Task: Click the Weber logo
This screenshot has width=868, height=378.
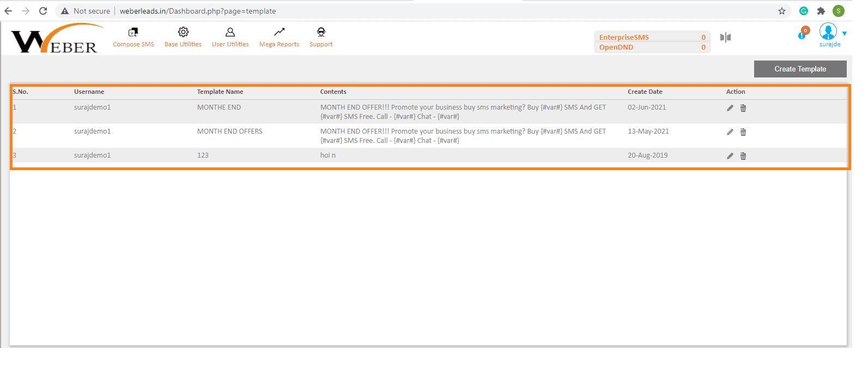Action: 54,39
